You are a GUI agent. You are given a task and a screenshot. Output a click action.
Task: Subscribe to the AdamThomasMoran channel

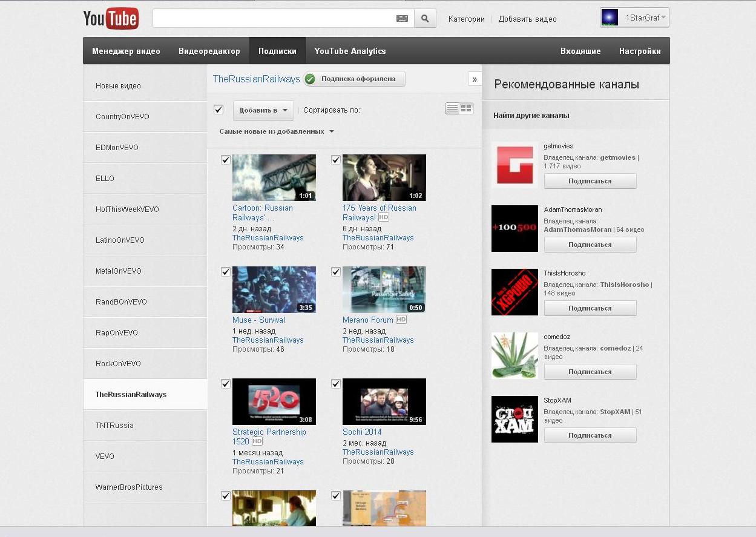tap(590, 245)
